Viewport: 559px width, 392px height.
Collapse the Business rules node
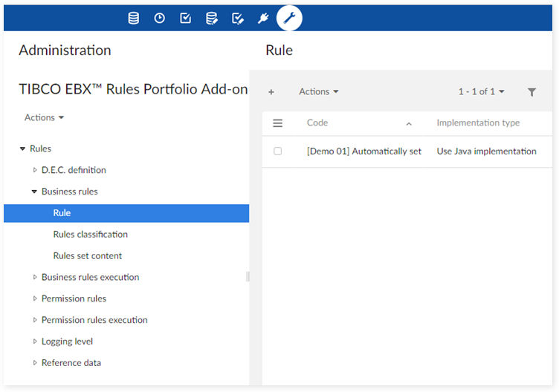coord(34,192)
